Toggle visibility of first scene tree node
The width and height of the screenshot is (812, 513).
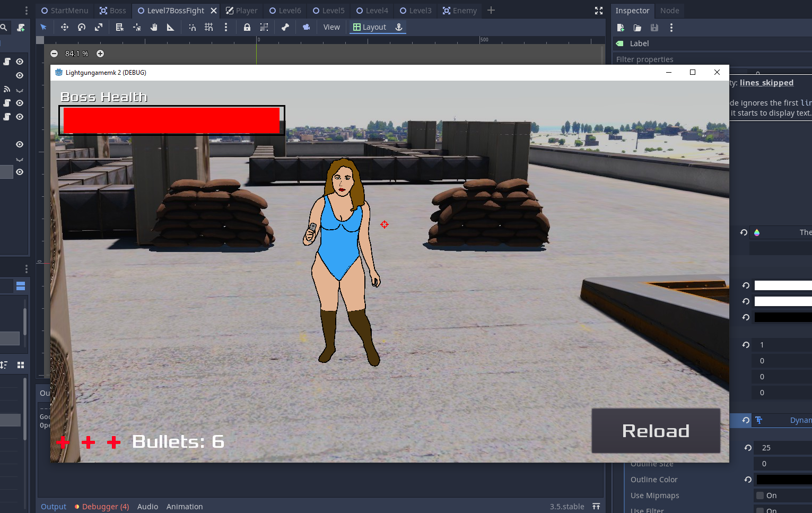click(x=20, y=62)
